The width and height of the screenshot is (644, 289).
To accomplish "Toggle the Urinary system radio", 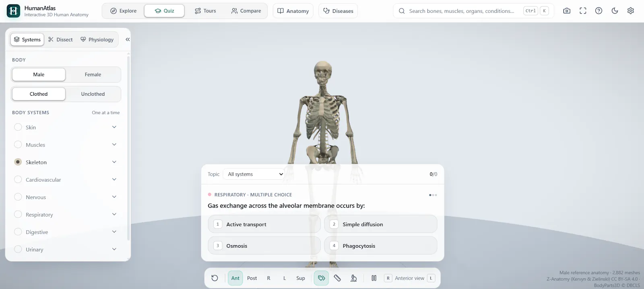I will [18, 249].
